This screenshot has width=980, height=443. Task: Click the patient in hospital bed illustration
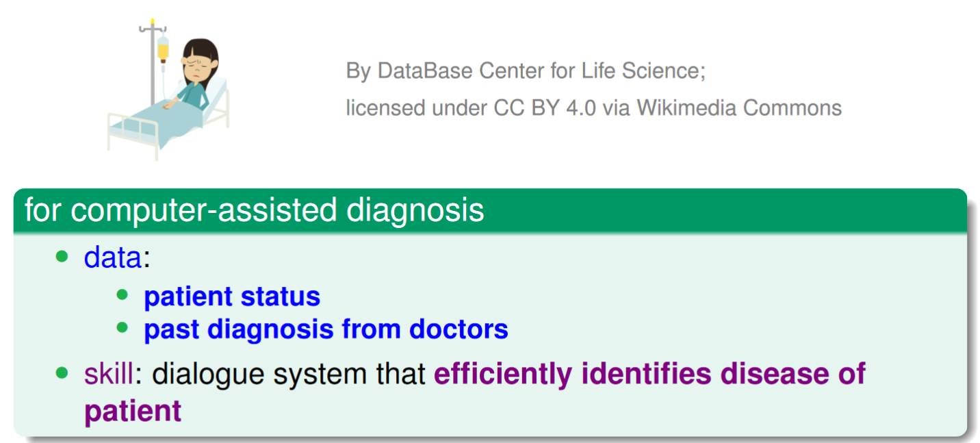(x=168, y=89)
